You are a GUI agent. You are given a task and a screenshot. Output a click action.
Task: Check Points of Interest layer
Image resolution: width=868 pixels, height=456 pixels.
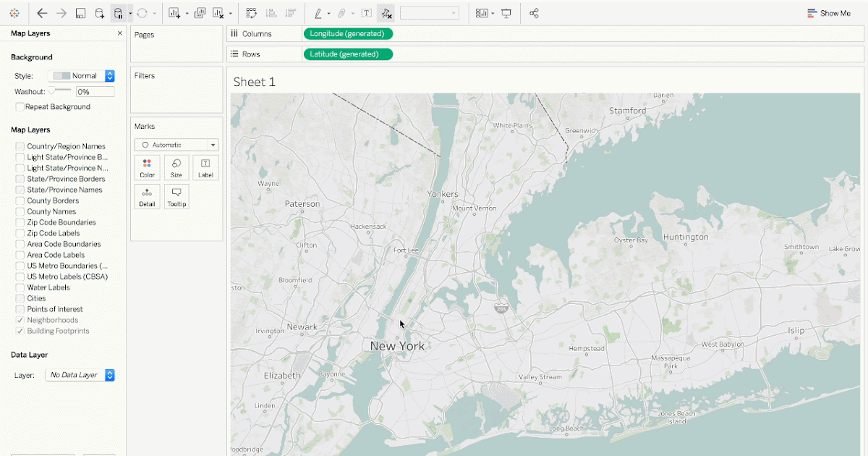point(20,309)
